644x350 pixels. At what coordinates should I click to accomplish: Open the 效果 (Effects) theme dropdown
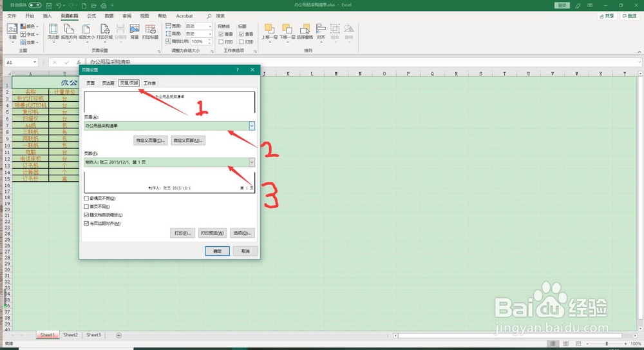click(30, 42)
